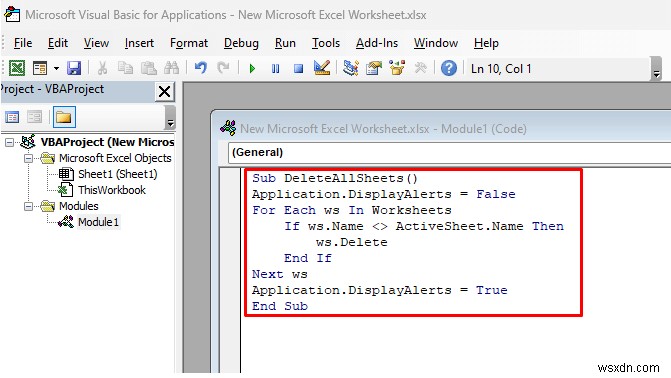Open the Insert object dropdown arrow

(x=56, y=68)
